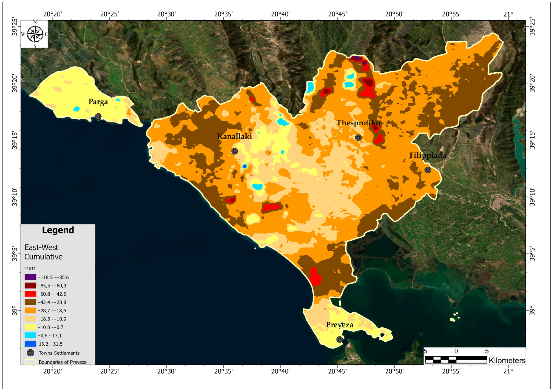Click the Towns-Settlements legend symbol
The height and width of the screenshot is (392, 553).
coord(31,353)
